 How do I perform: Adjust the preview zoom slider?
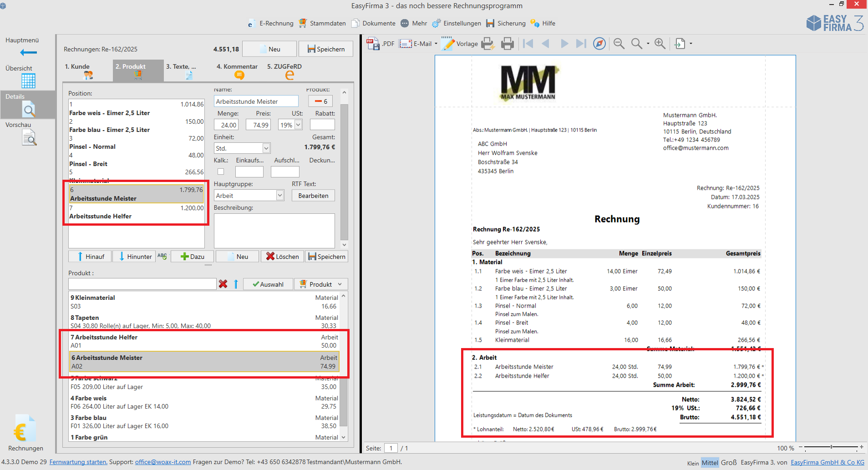831,448
